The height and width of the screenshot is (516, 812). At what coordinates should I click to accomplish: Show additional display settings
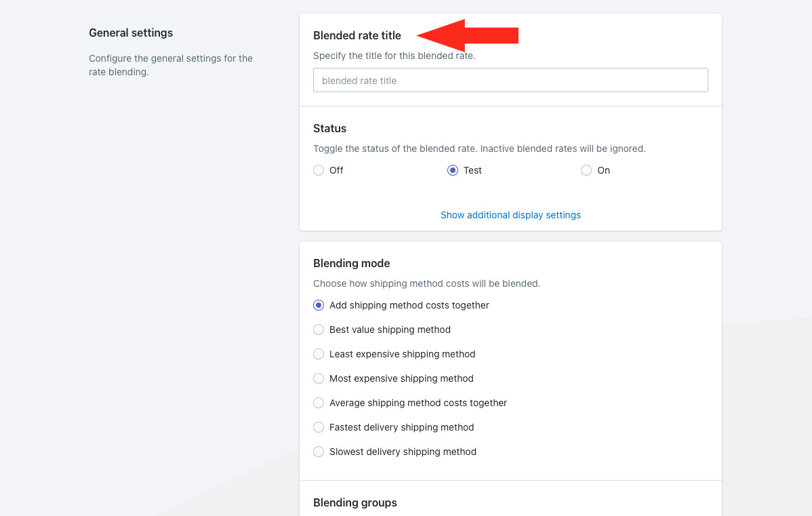(x=510, y=215)
